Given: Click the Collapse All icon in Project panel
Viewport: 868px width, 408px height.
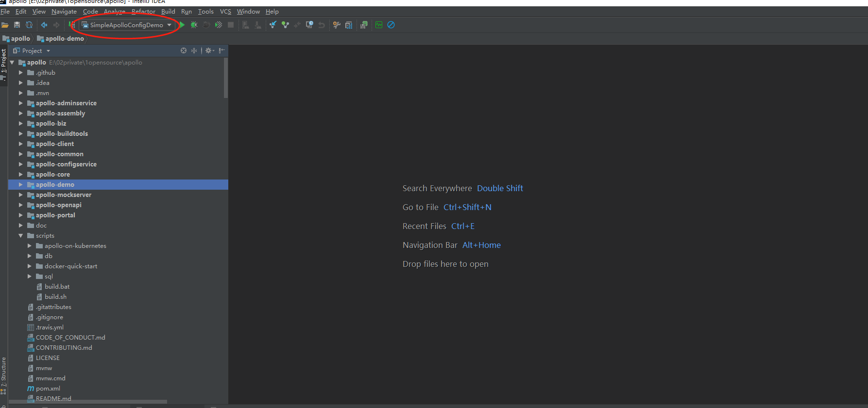Looking at the screenshot, I should coord(194,50).
